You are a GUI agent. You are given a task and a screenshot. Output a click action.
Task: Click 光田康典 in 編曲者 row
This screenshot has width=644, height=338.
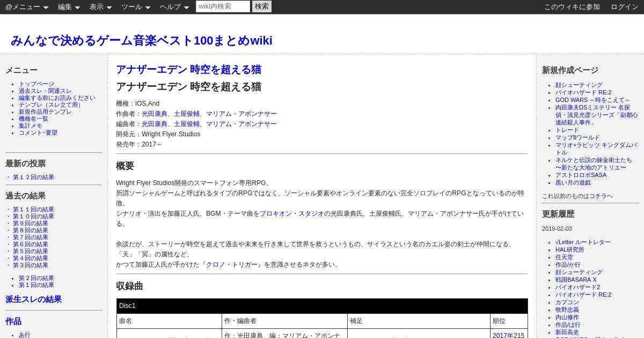(x=155, y=124)
